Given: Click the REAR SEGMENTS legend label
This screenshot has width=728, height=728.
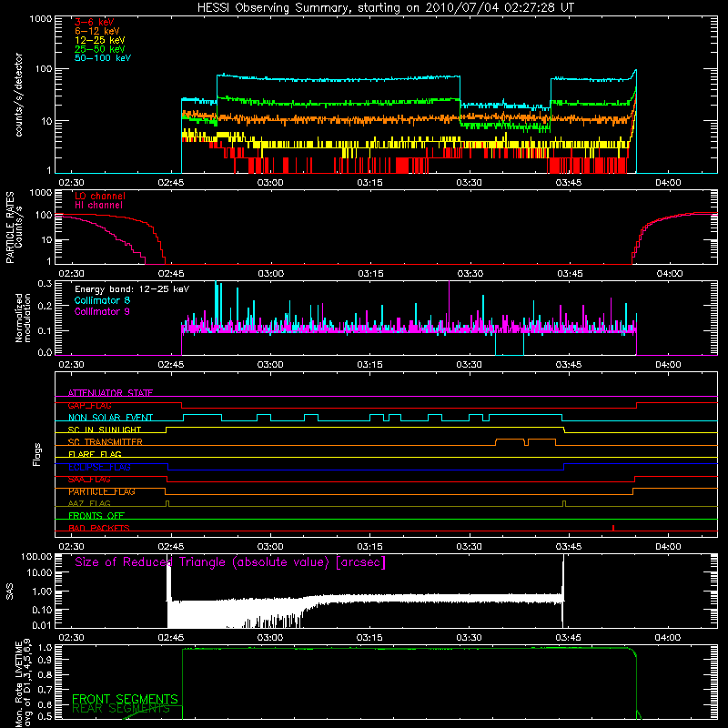Looking at the screenshot, I should tap(121, 709).
